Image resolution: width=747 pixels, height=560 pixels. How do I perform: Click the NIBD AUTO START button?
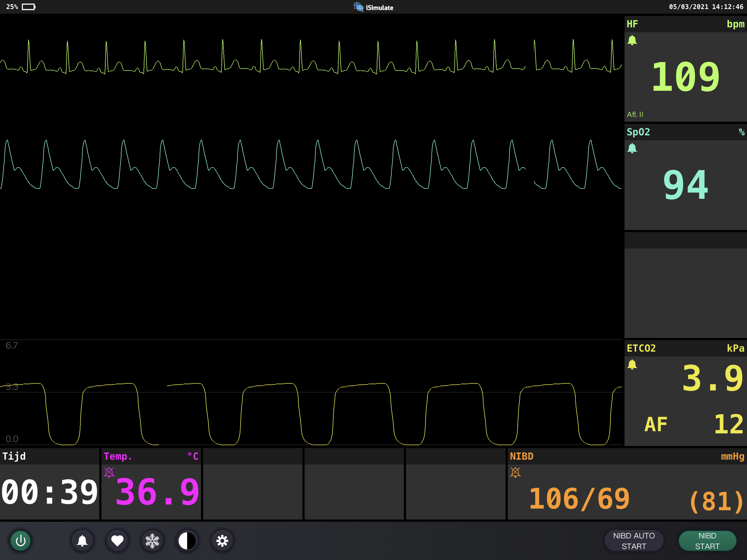coord(634,541)
